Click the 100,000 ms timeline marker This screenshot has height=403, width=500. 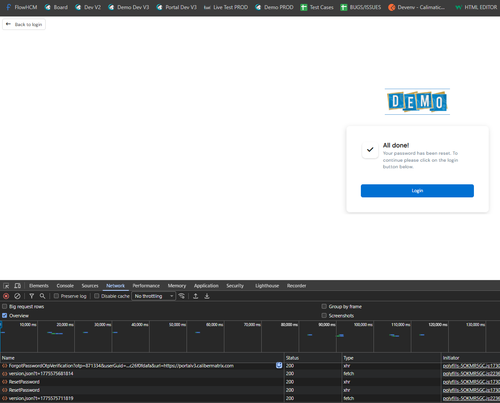pyautogui.click(x=363, y=325)
